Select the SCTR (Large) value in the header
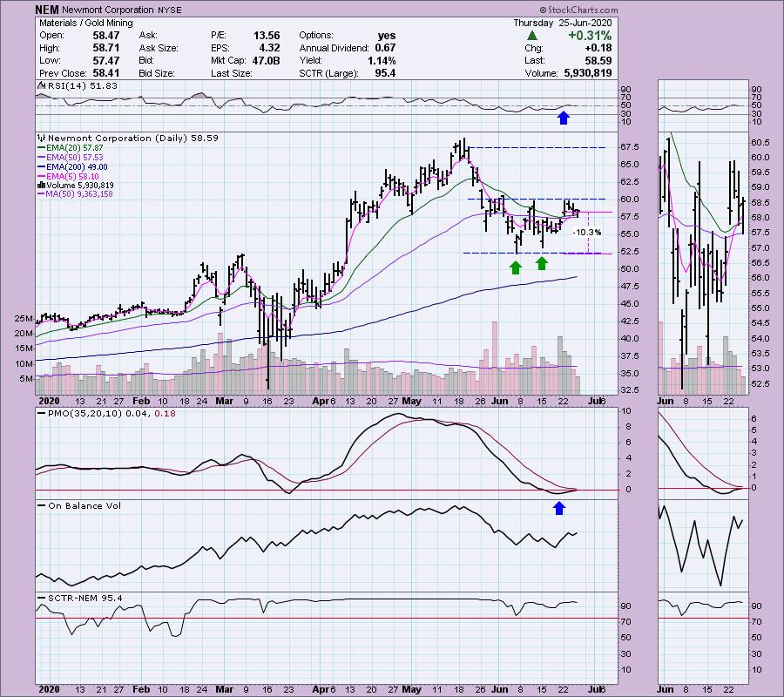 coord(385,73)
